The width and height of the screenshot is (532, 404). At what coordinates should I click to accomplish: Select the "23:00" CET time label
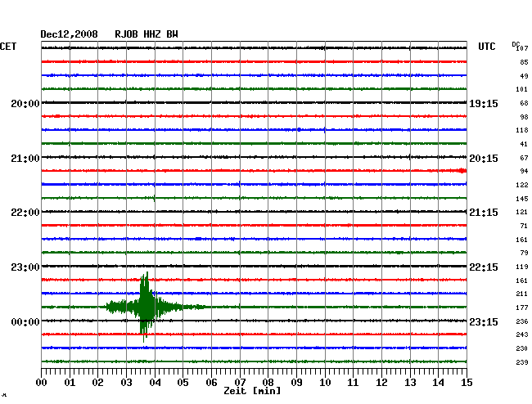tap(25, 267)
